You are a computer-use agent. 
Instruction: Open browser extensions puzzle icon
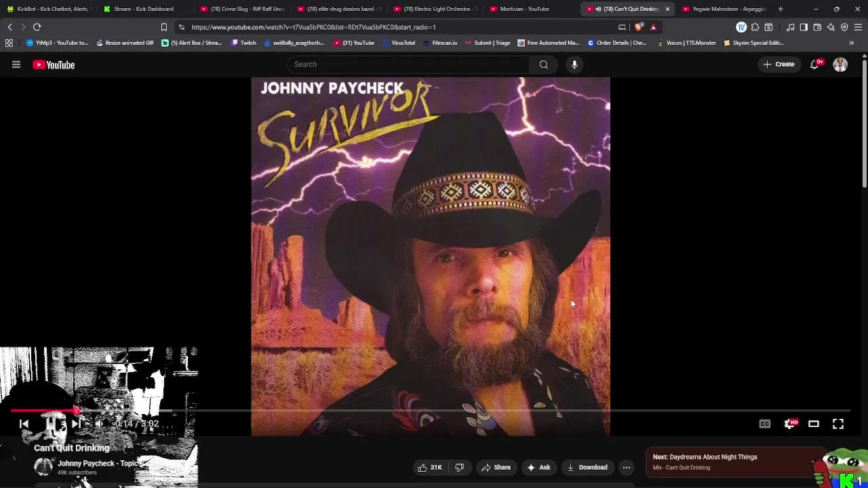[x=755, y=27]
